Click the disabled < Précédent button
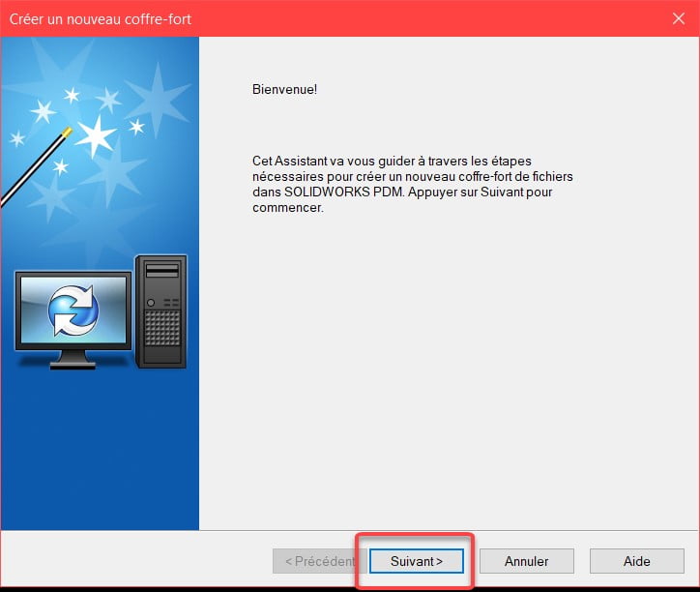Viewport: 700px width, 592px height. point(319,561)
